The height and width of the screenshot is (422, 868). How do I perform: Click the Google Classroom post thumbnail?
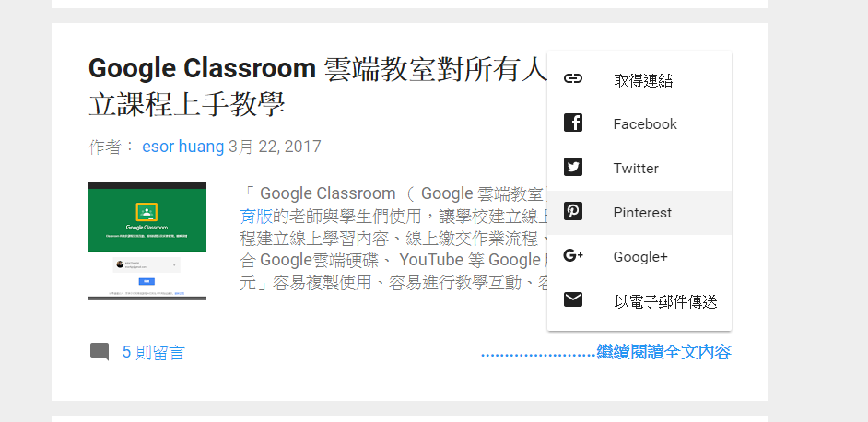click(x=147, y=241)
